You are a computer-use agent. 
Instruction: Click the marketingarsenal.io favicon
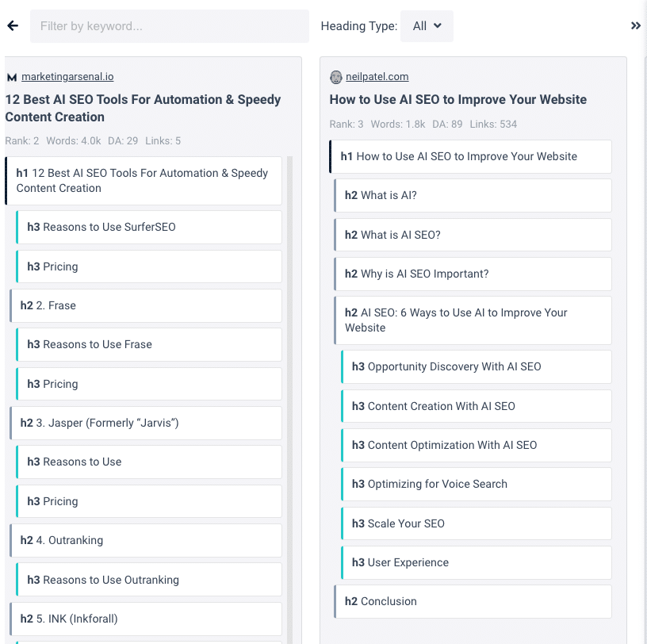click(x=11, y=77)
